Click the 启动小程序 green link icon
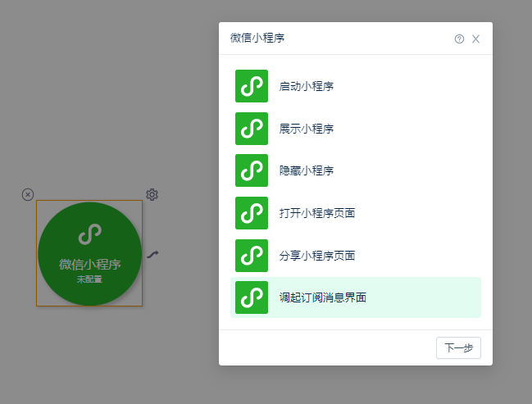532x404 pixels. [x=252, y=86]
